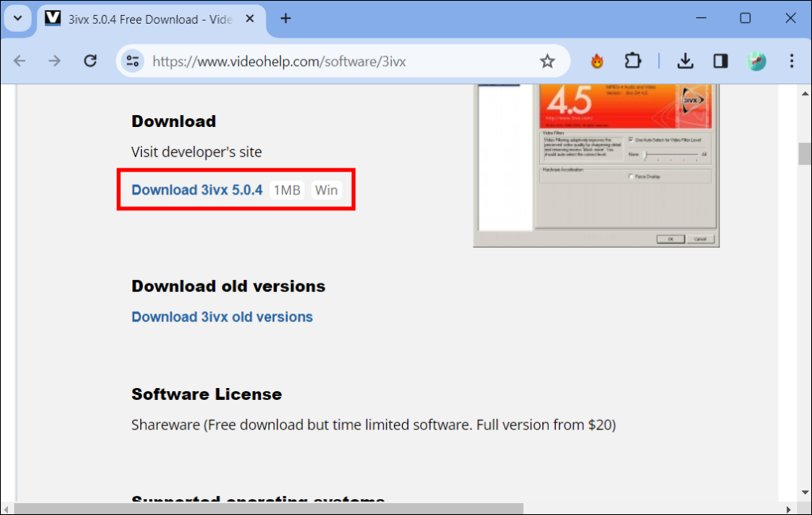Go back to the previous page
The height and width of the screenshot is (515, 812).
(x=20, y=60)
